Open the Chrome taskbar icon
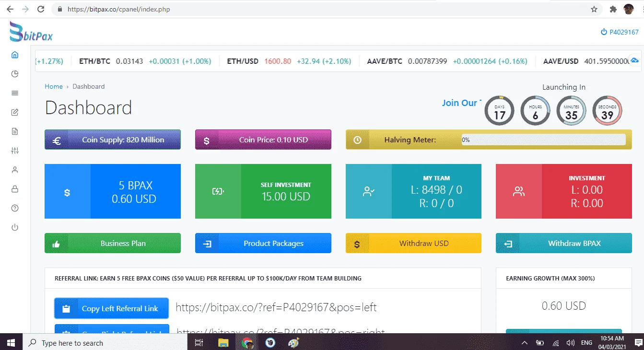 click(247, 343)
